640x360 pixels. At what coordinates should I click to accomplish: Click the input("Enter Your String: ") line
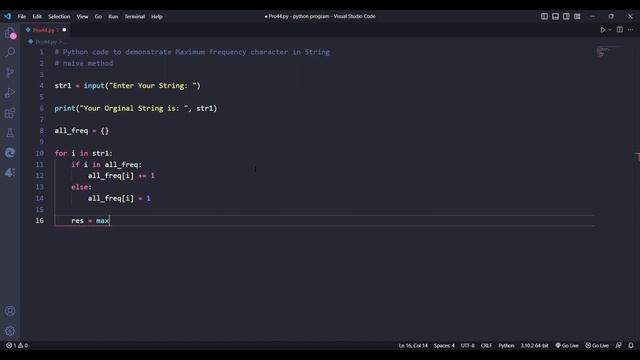click(127, 86)
